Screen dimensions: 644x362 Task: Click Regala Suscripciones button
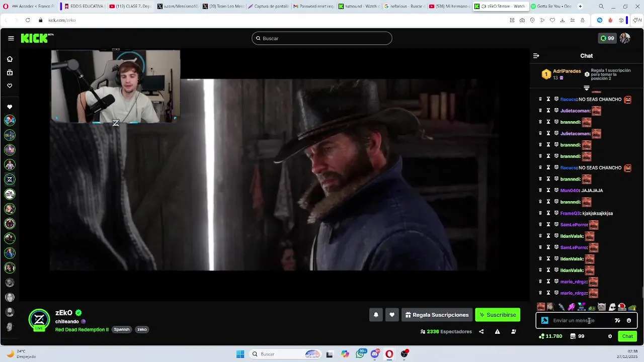point(437,315)
